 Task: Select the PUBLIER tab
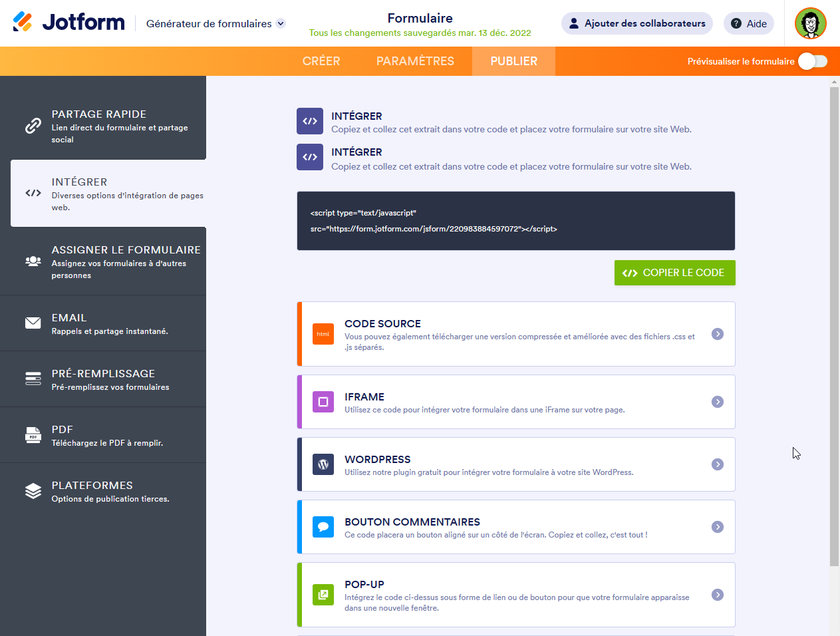coord(513,61)
